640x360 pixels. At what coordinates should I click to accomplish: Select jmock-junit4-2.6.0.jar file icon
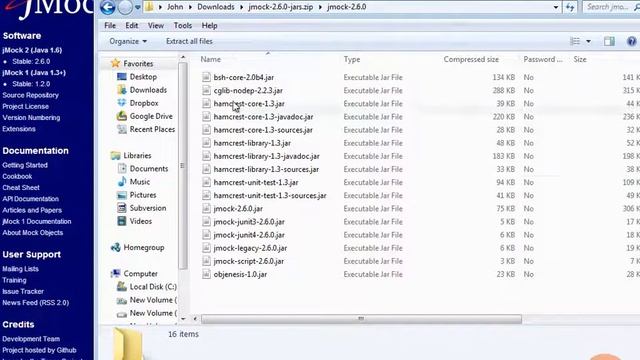206,235
